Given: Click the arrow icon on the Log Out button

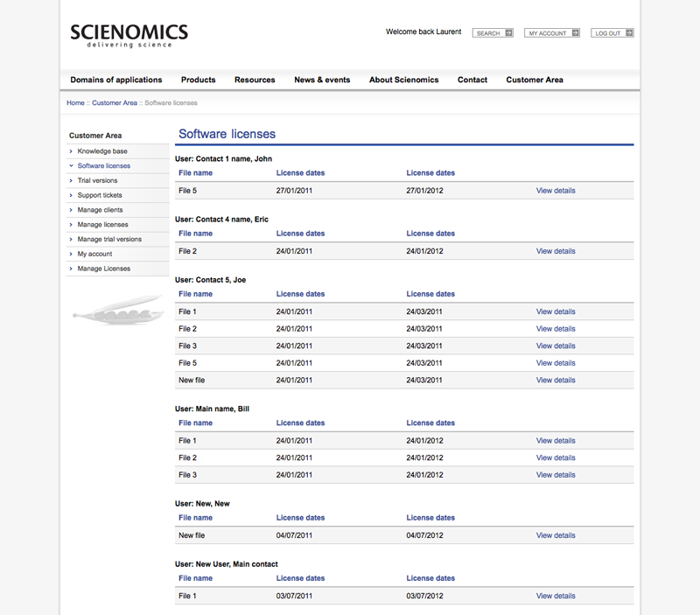Looking at the screenshot, I should pos(629,33).
